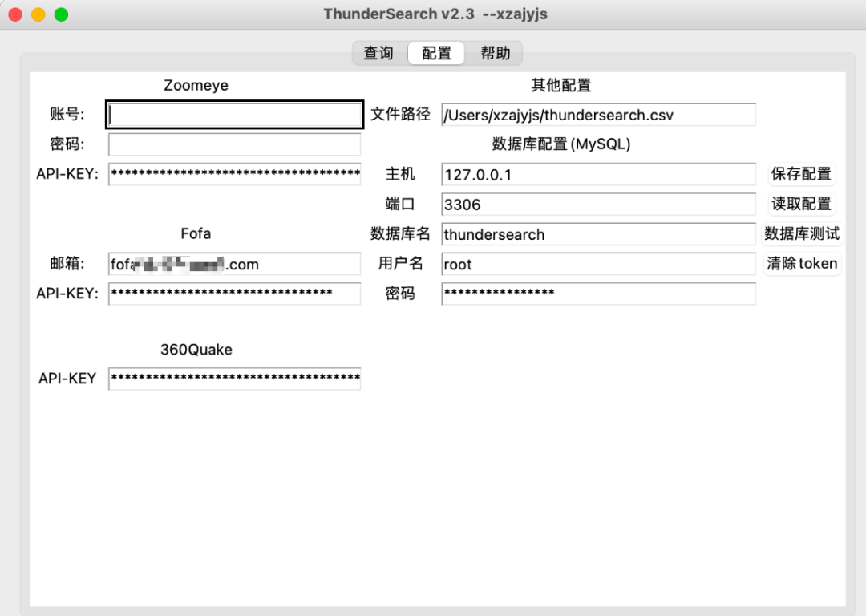Close the window with the red button
Viewport: 866px width, 616px height.
click(15, 14)
